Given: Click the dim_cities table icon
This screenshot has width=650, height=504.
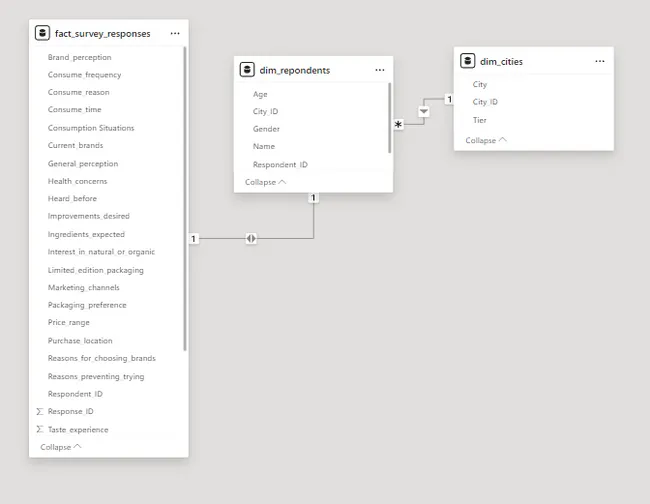Looking at the screenshot, I should (x=468, y=61).
